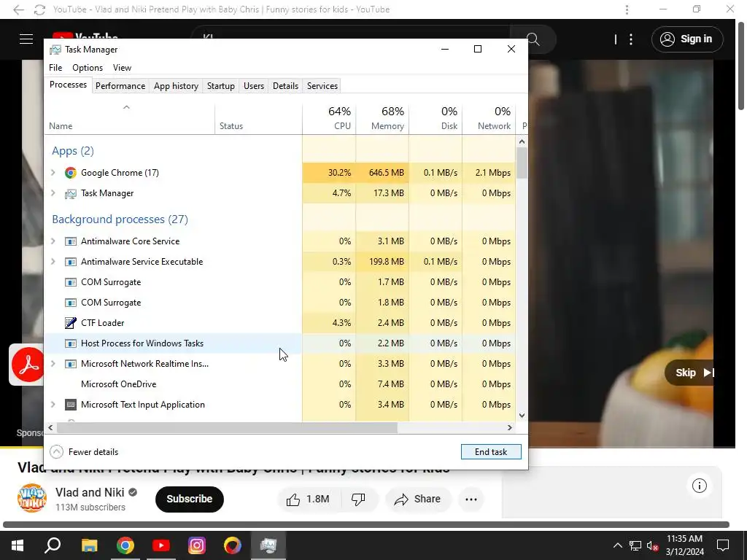Switch to the App history tab
The height and width of the screenshot is (560, 747).
tap(176, 86)
